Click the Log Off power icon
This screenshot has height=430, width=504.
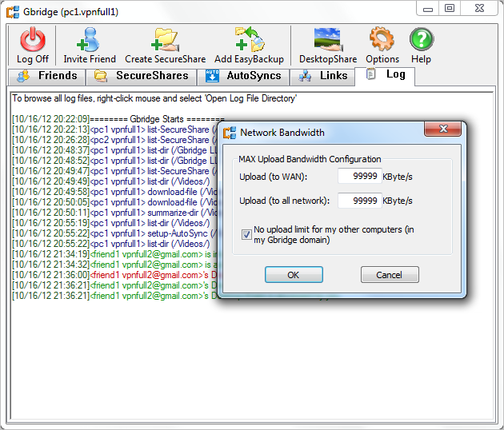pos(33,39)
